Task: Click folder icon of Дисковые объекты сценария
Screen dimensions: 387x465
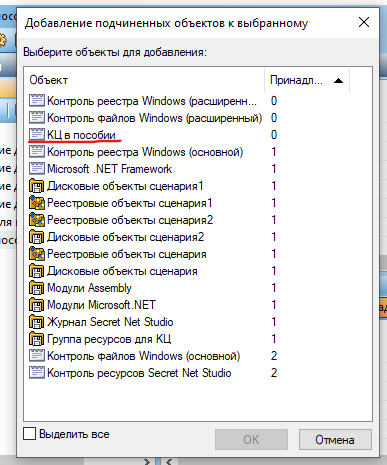Action: [37, 271]
